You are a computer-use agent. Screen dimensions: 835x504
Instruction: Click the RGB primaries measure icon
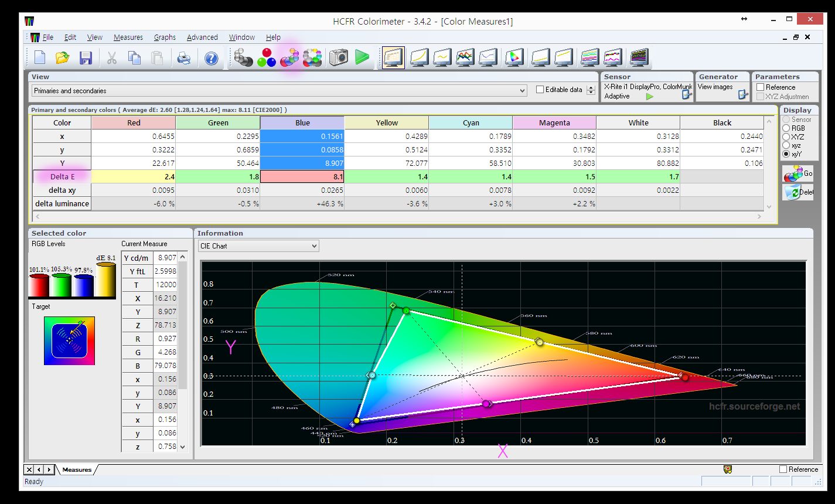[x=267, y=57]
